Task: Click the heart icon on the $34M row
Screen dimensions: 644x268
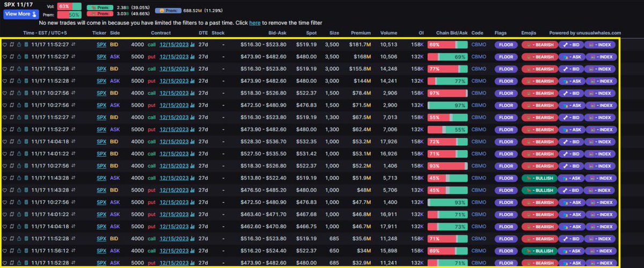Action: pyautogui.click(x=5, y=251)
